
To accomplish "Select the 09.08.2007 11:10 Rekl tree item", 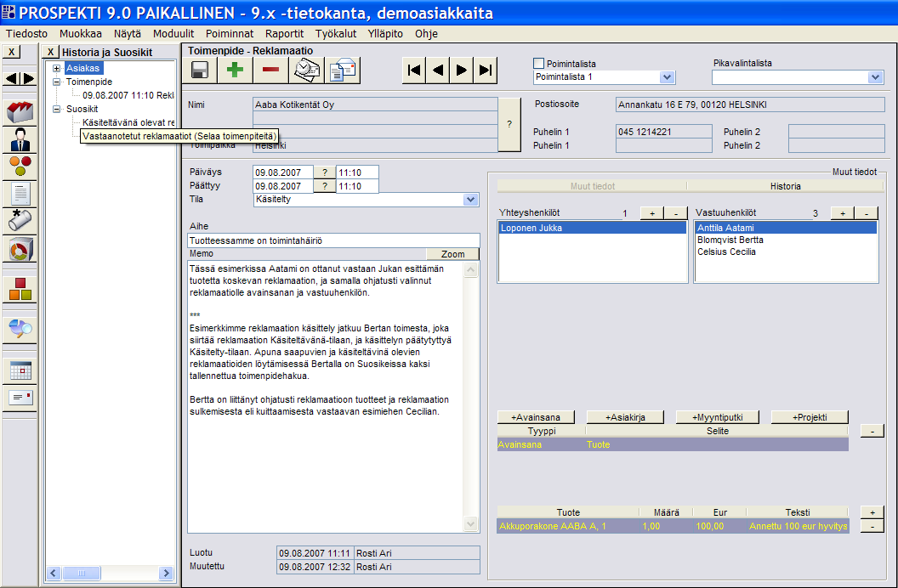I will pos(128,95).
